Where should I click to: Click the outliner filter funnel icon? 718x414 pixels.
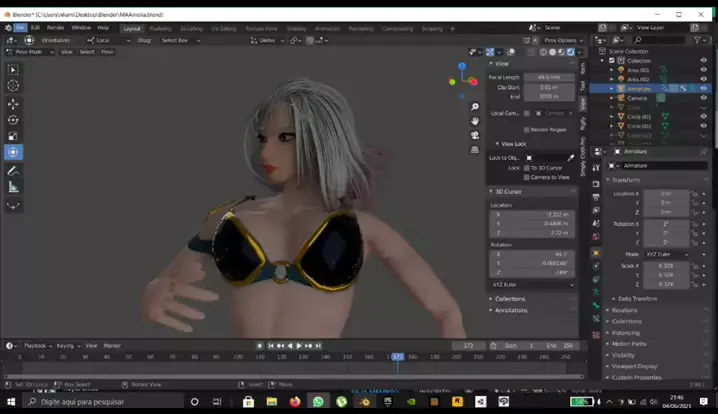(697, 40)
